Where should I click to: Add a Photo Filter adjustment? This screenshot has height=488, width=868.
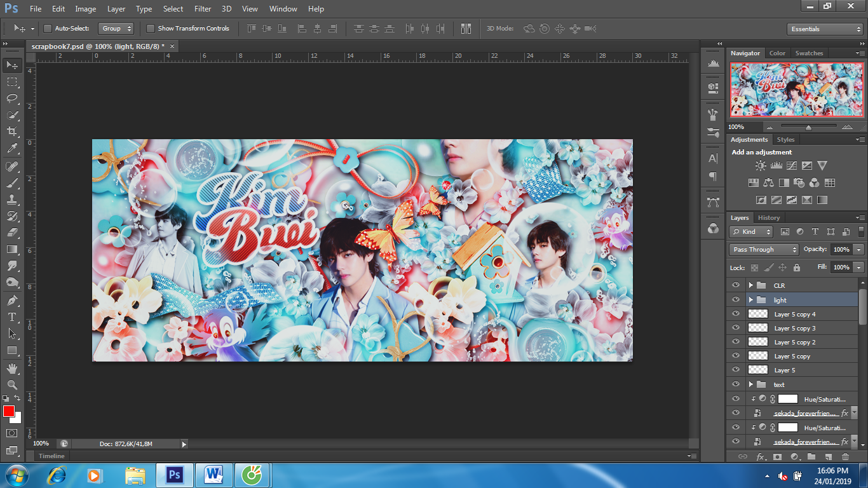(799, 182)
